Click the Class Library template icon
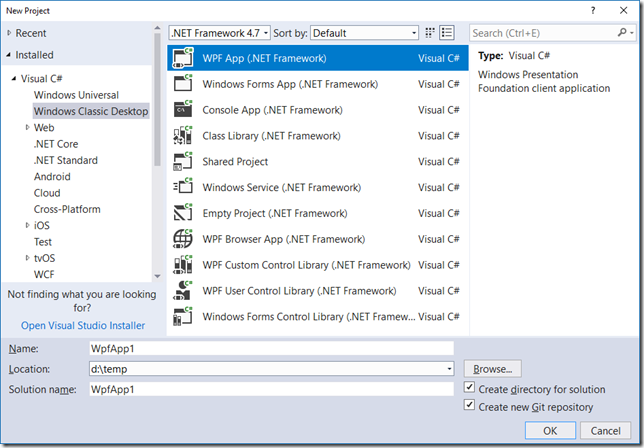 [183, 136]
